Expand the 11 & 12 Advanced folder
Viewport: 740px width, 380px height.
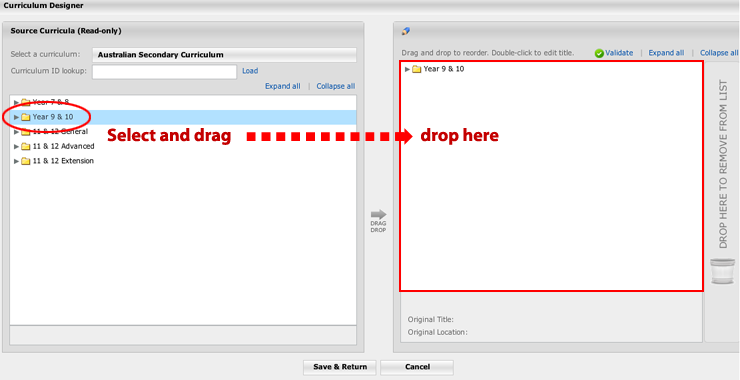tap(17, 146)
